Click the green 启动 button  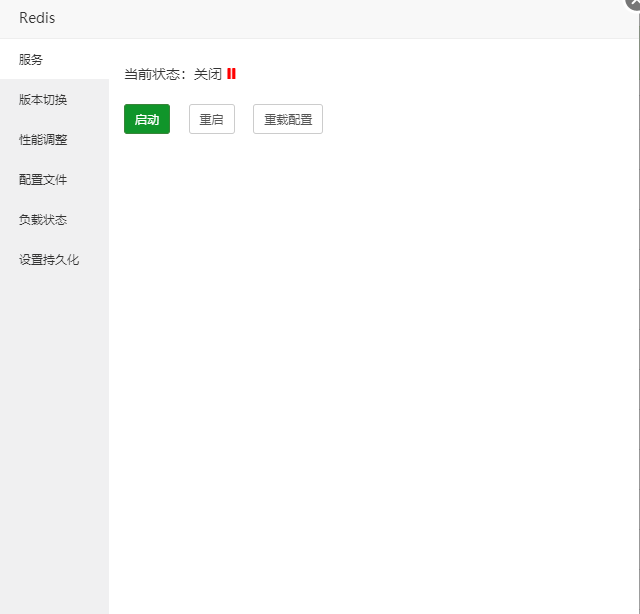[x=147, y=119]
